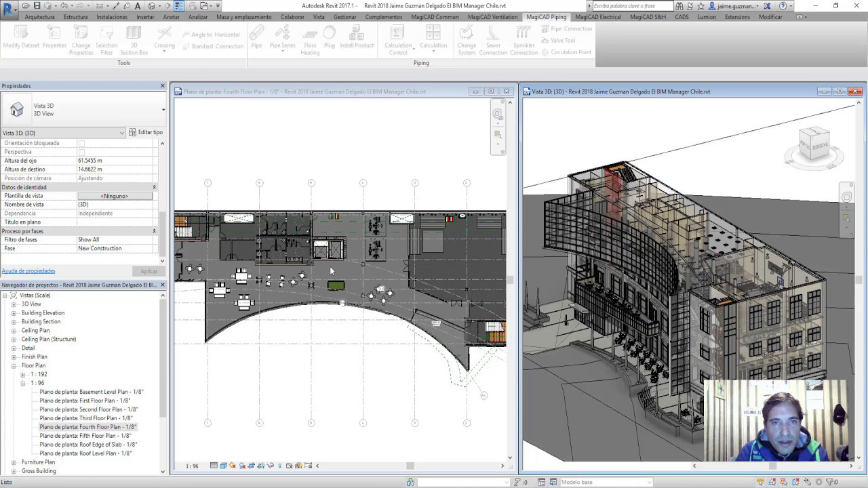Viewport: 868px width, 488px height.
Task: Choose the Floor Heating tool
Action: click(310, 40)
